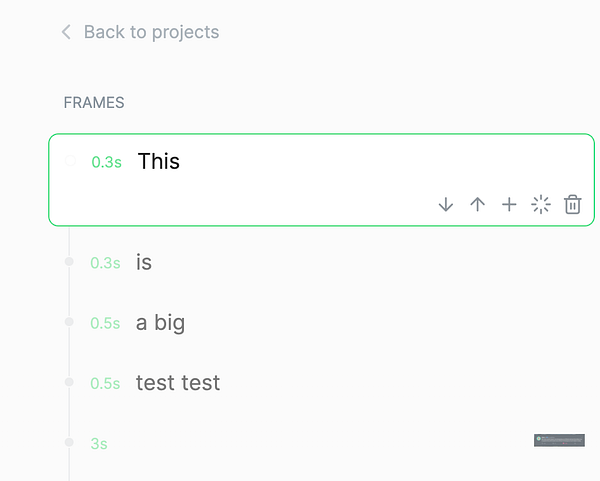The height and width of the screenshot is (481, 600).
Task: Click the 3s duration of the empty frame
Action: pos(99,444)
